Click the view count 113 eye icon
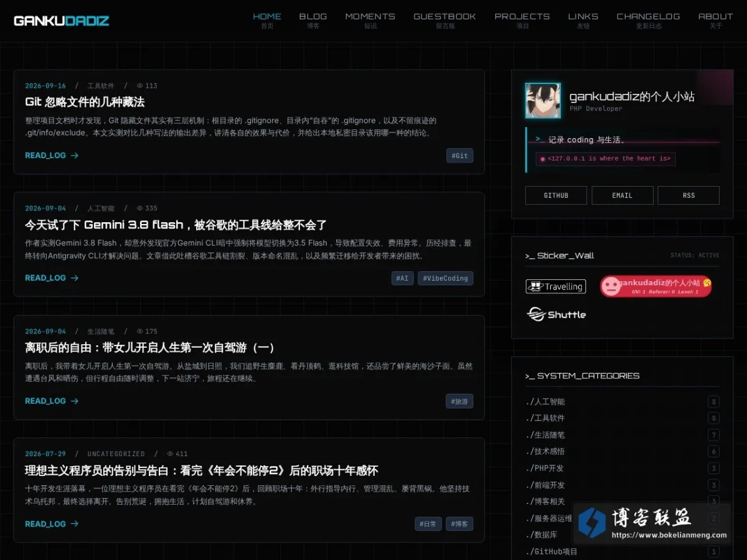 (140, 86)
